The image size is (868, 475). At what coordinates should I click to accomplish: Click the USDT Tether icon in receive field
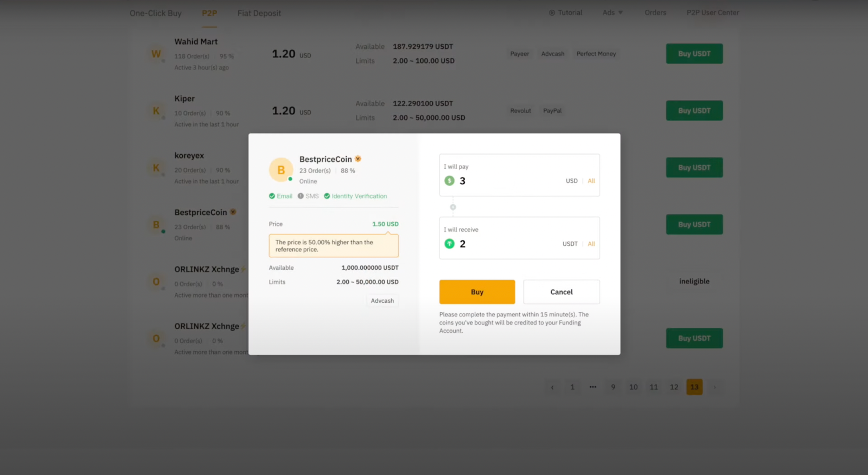[x=450, y=244]
